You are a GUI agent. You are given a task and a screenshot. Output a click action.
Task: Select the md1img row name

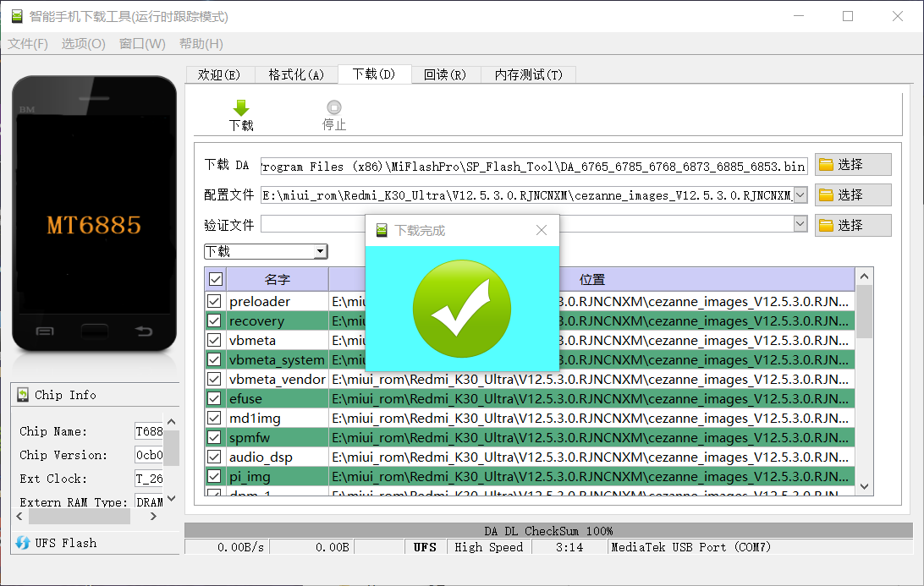pos(255,419)
